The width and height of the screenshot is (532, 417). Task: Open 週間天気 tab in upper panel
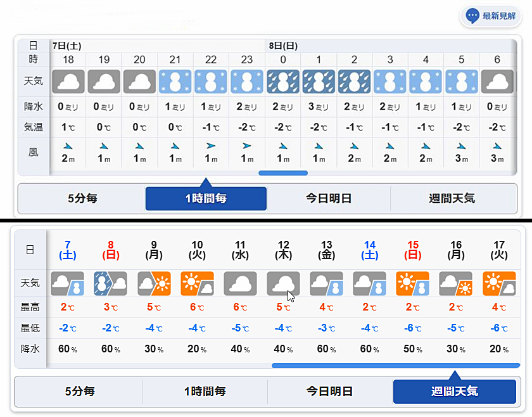[x=452, y=198]
